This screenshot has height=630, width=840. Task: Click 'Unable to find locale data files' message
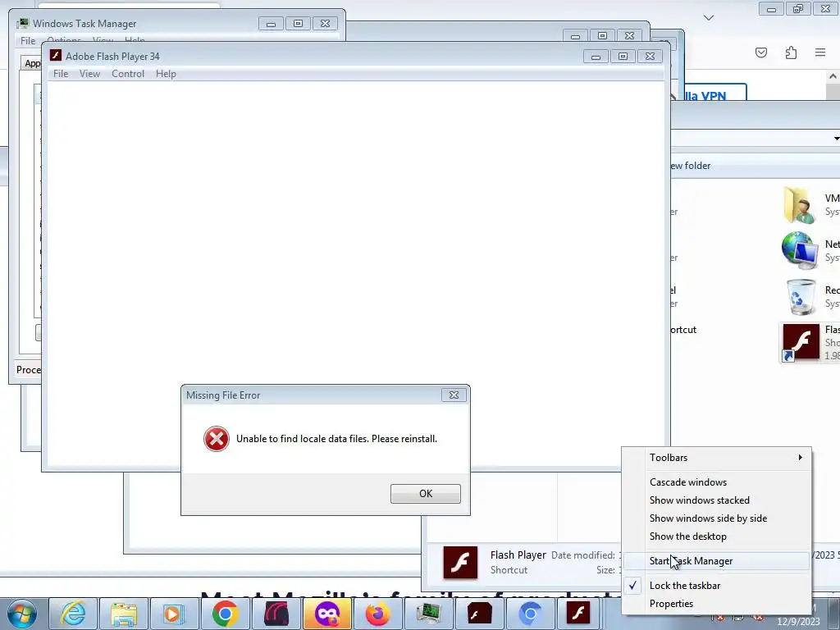click(x=336, y=439)
